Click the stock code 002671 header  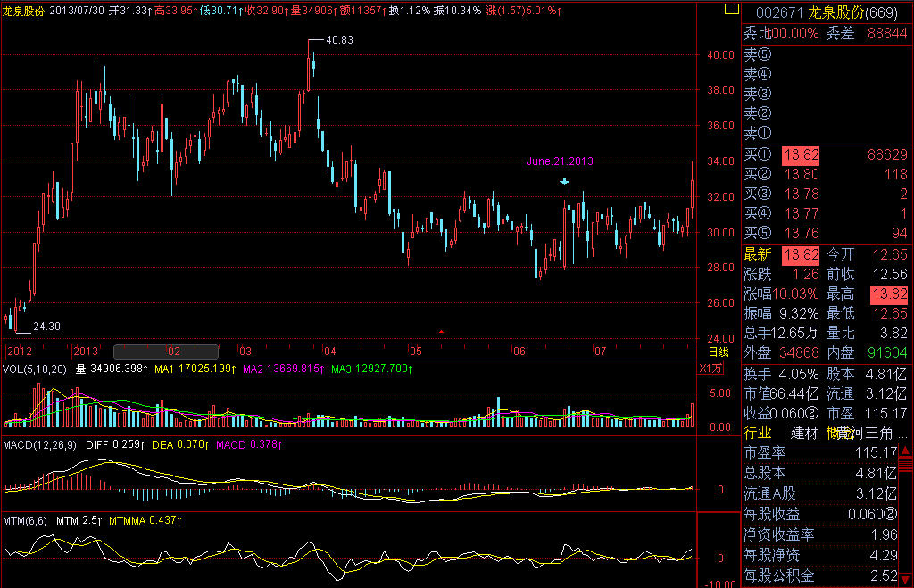780,12
